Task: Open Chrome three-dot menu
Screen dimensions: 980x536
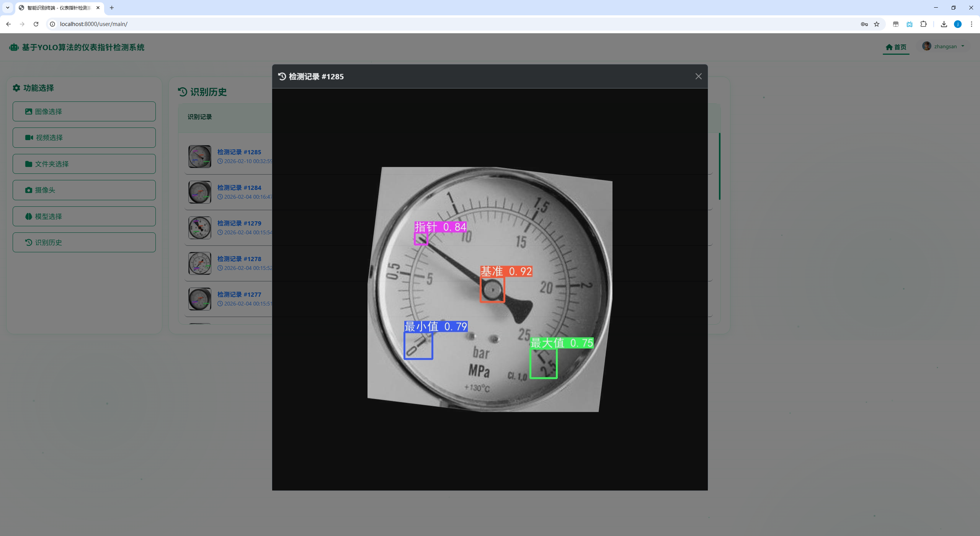Action: (972, 24)
